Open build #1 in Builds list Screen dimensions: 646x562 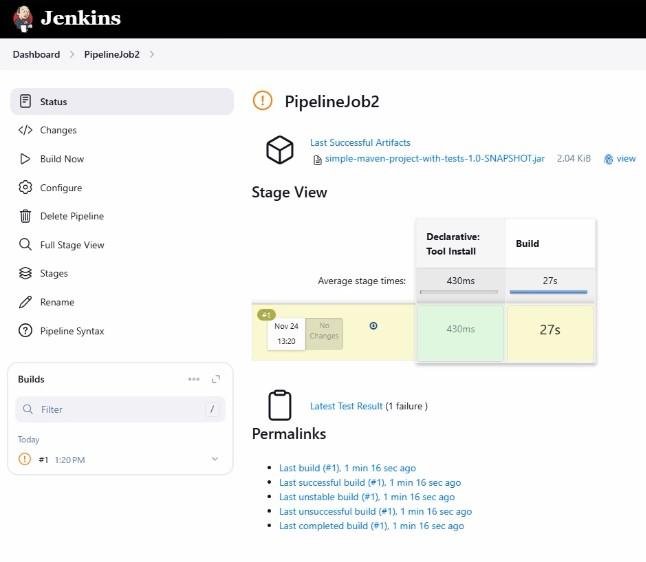(43, 460)
